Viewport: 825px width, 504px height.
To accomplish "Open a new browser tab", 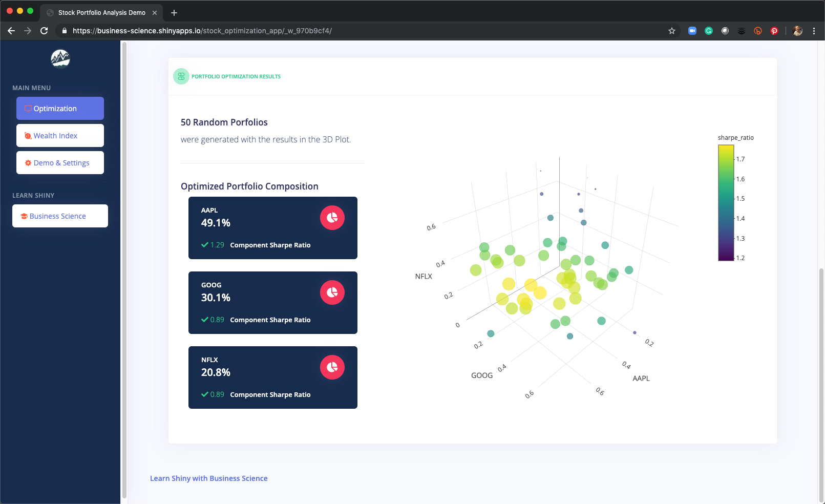I will pyautogui.click(x=174, y=13).
